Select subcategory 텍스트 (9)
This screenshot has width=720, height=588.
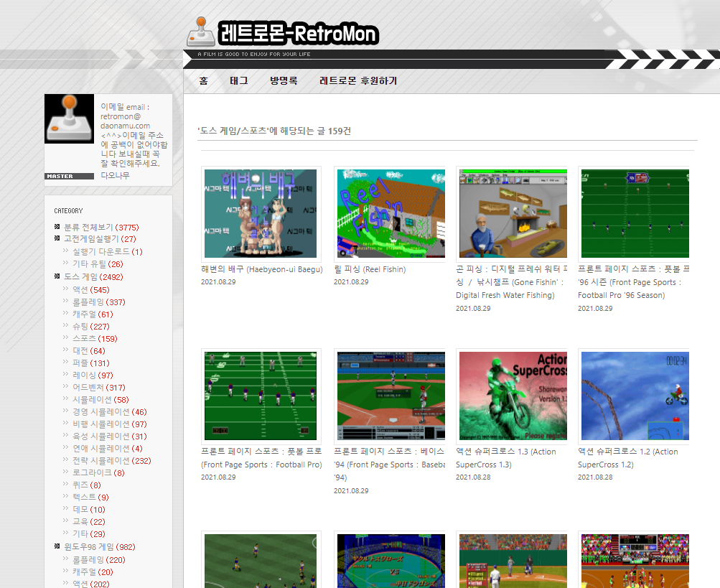(x=90, y=497)
